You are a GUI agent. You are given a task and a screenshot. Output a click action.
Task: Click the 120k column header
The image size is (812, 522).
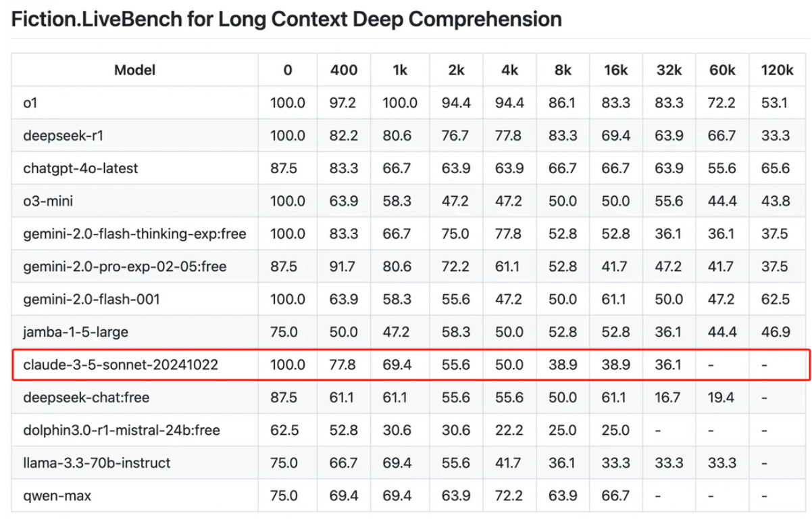click(x=777, y=70)
